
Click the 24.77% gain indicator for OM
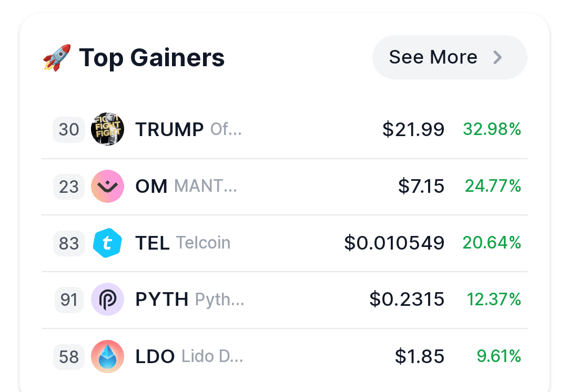point(492,186)
